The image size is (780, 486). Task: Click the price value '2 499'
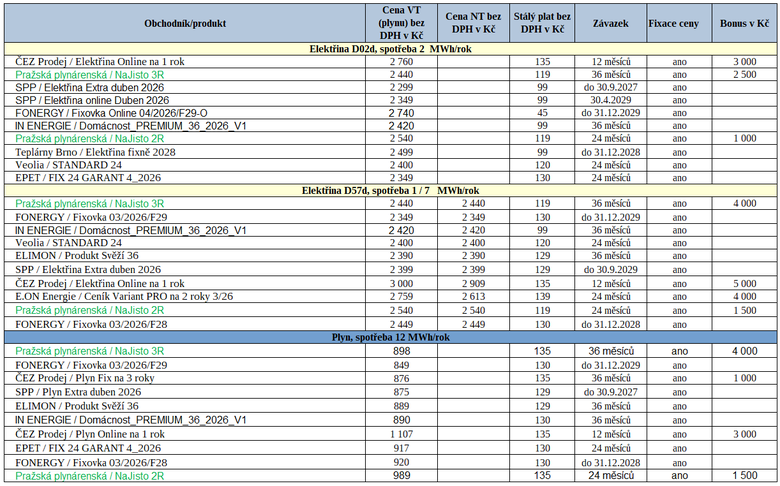coord(401,152)
